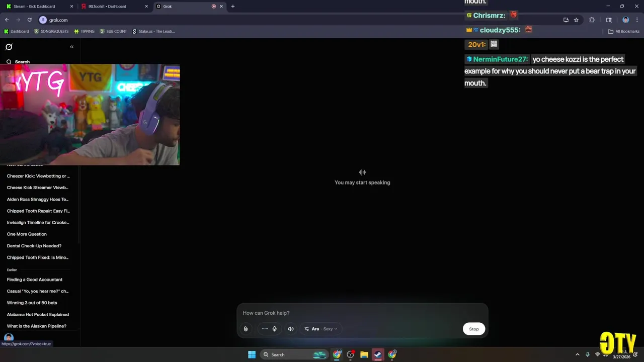
Task: Show hidden system tray icons chevron
Action: [578, 354]
